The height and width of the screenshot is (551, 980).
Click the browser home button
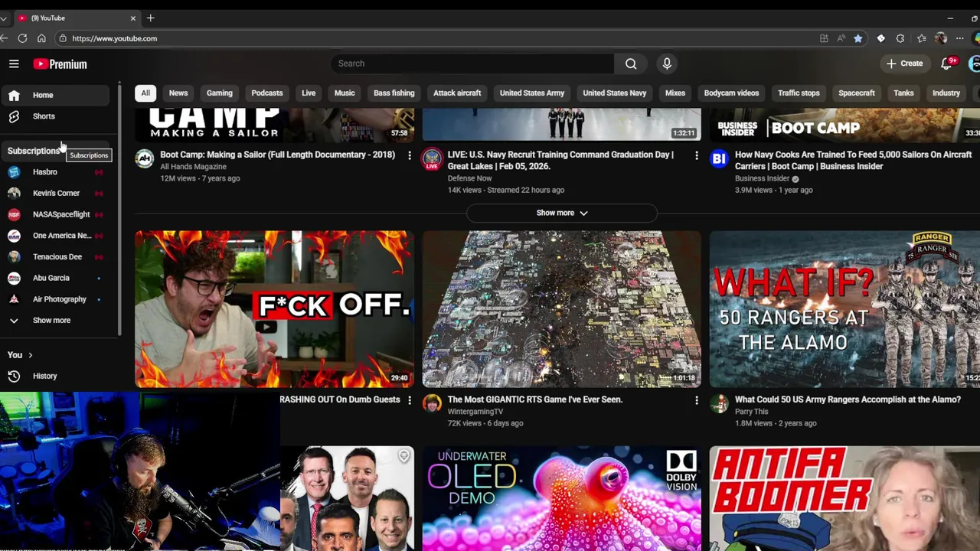(41, 38)
